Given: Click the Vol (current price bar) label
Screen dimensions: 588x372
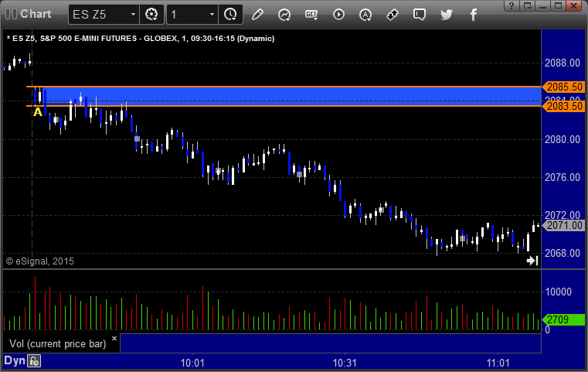Looking at the screenshot, I should [58, 344].
